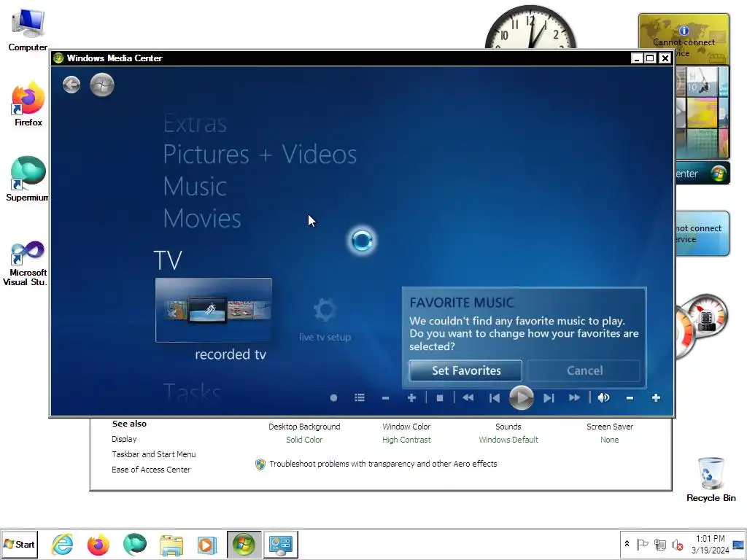Open Taskbar and Start Menu link

tap(153, 454)
